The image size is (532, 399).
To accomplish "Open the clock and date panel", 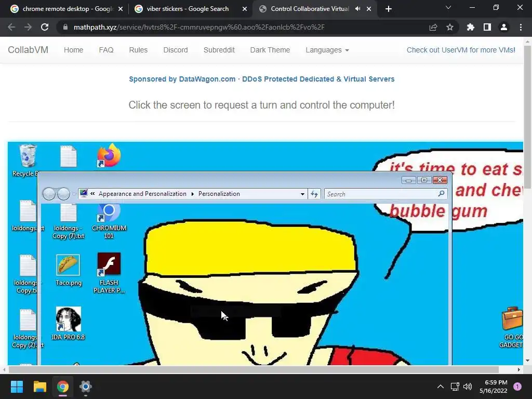I will 494,387.
